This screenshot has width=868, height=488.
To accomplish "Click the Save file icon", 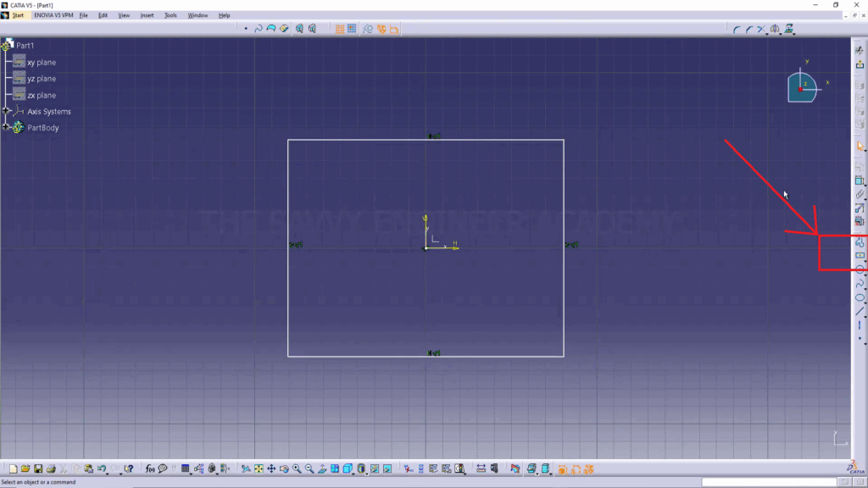I will (x=38, y=469).
